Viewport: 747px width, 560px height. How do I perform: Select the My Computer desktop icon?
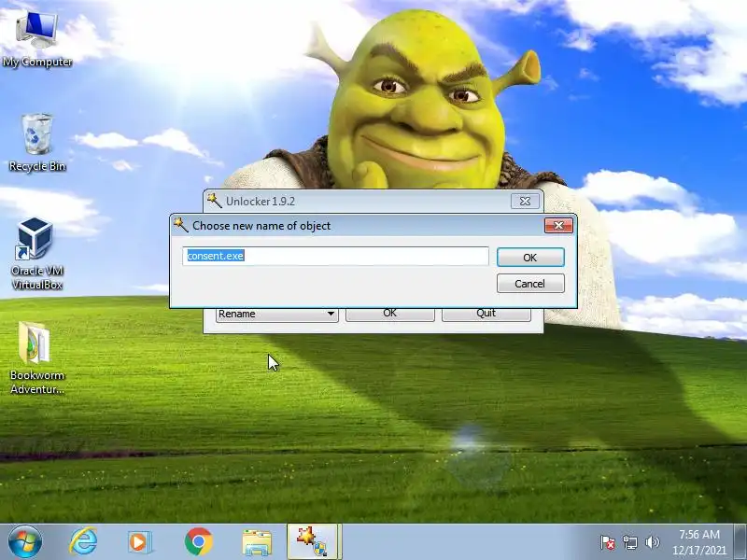pos(37,40)
